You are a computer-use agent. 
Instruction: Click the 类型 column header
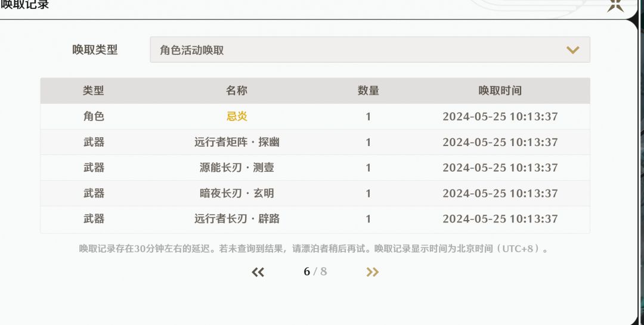click(93, 91)
